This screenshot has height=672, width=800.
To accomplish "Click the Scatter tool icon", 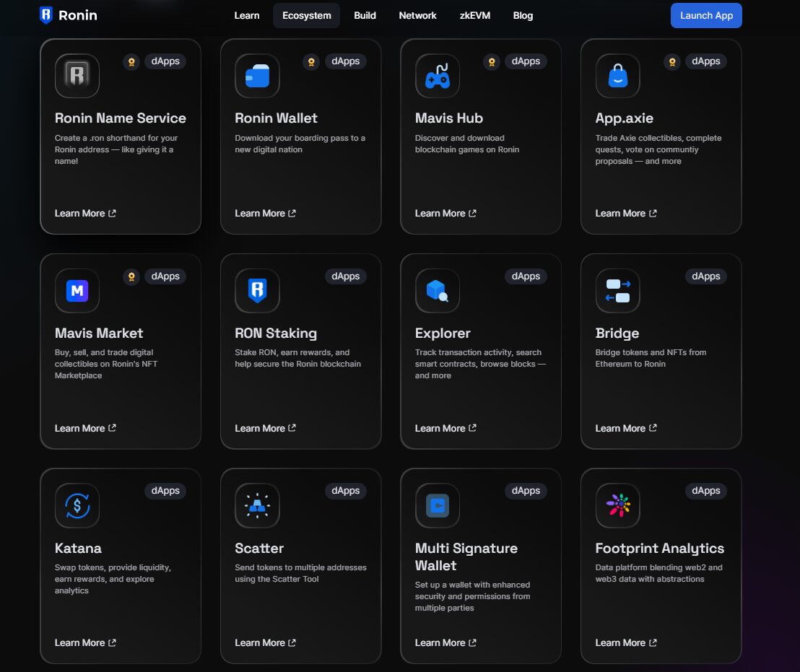I will point(257,505).
